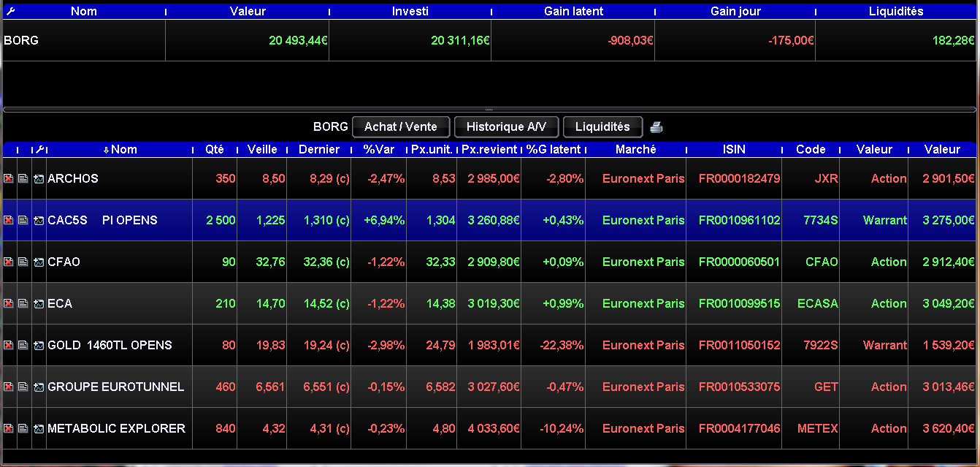Click the daily gain -175,00€
Image resolution: width=980 pixels, height=467 pixels.
pyautogui.click(x=791, y=41)
